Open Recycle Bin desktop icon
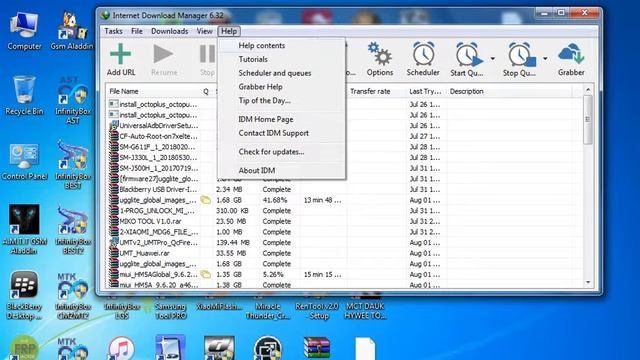Screen dimensions: 640x360 pyautogui.click(x=24, y=95)
